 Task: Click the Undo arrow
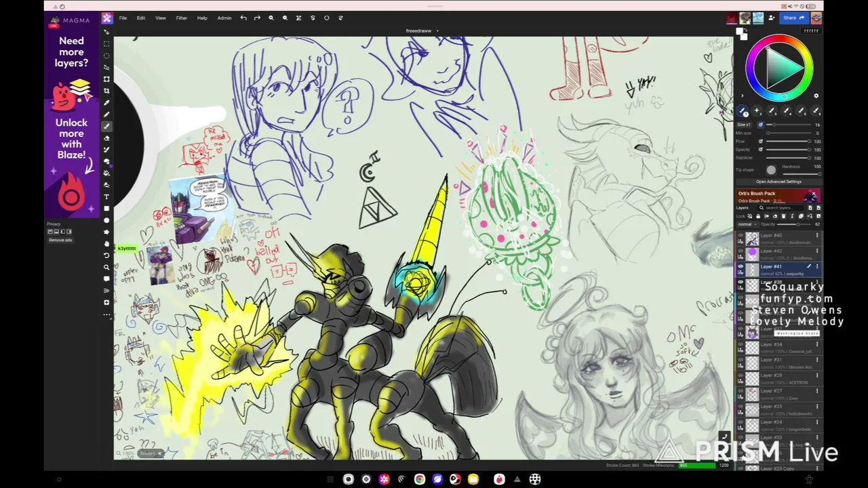pos(243,18)
